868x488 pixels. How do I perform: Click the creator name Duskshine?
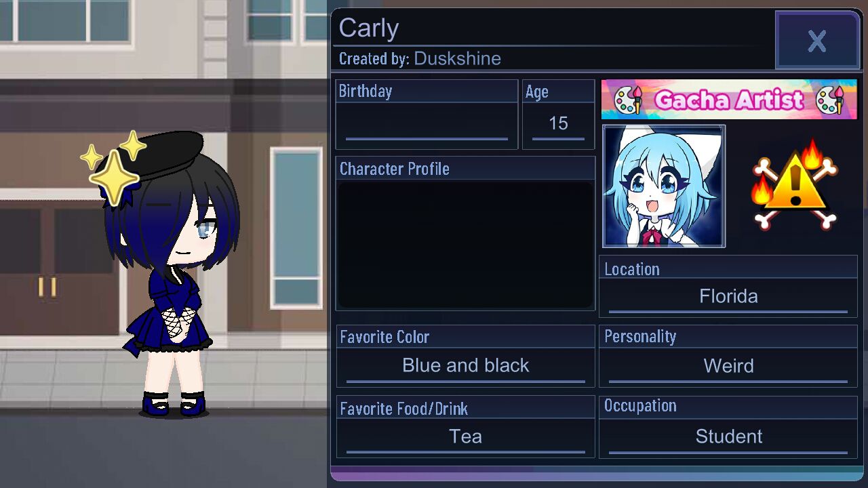pos(457,59)
